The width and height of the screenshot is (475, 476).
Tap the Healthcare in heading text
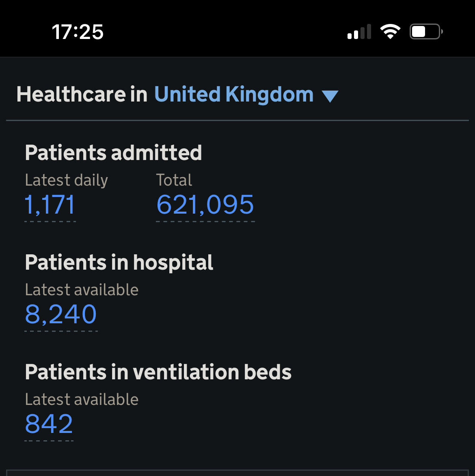pyautogui.click(x=82, y=95)
